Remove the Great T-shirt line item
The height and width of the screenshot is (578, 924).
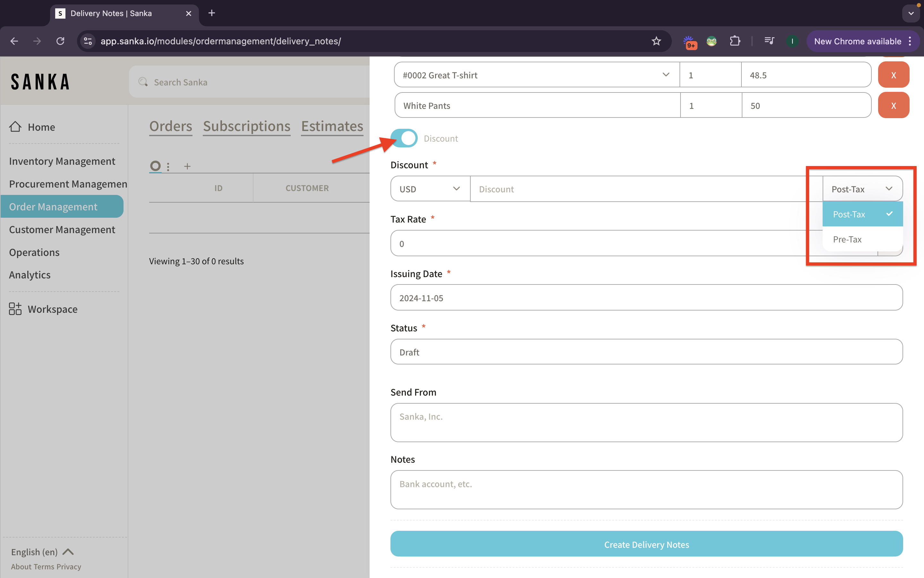894,75
